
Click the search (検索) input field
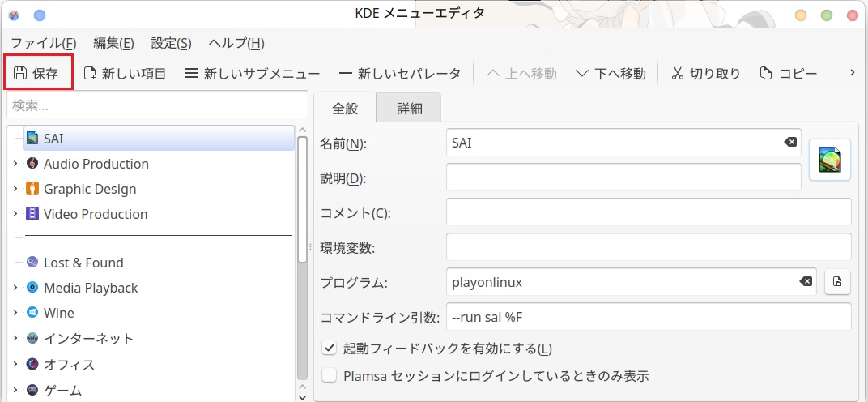(x=157, y=105)
